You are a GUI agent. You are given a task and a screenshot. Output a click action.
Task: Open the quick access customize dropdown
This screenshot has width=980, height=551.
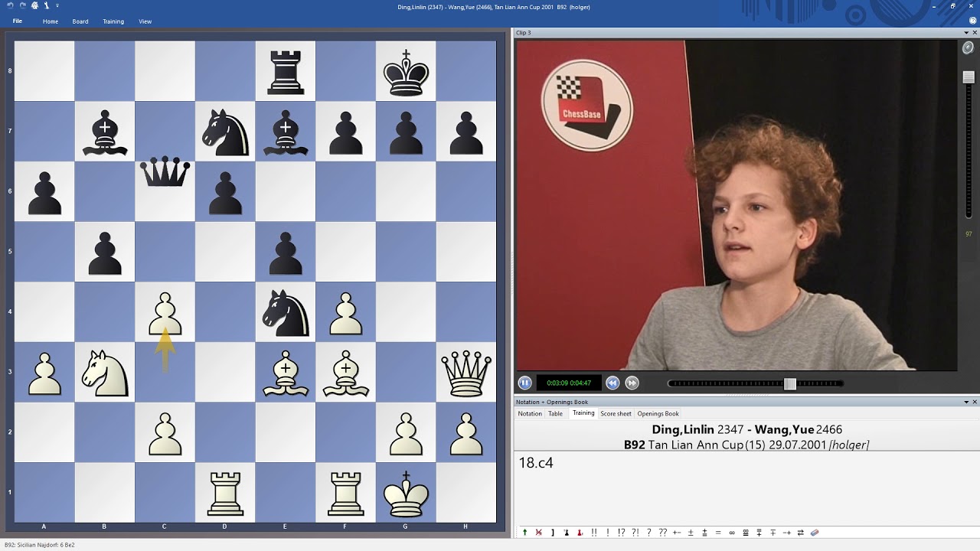[57, 5]
